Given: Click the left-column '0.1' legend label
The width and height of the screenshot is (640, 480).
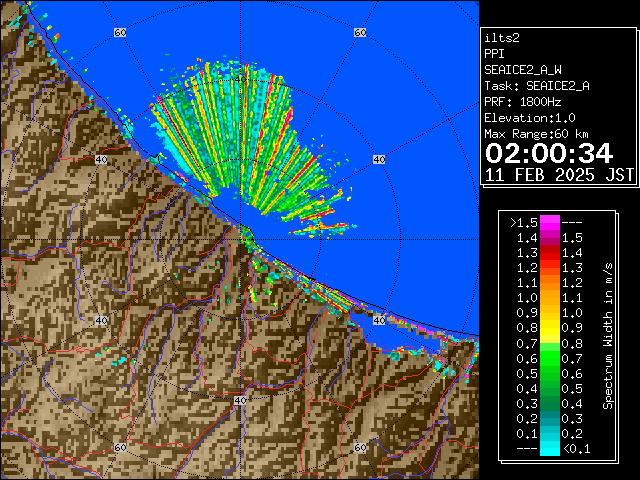Looking at the screenshot, I should 527,434.
